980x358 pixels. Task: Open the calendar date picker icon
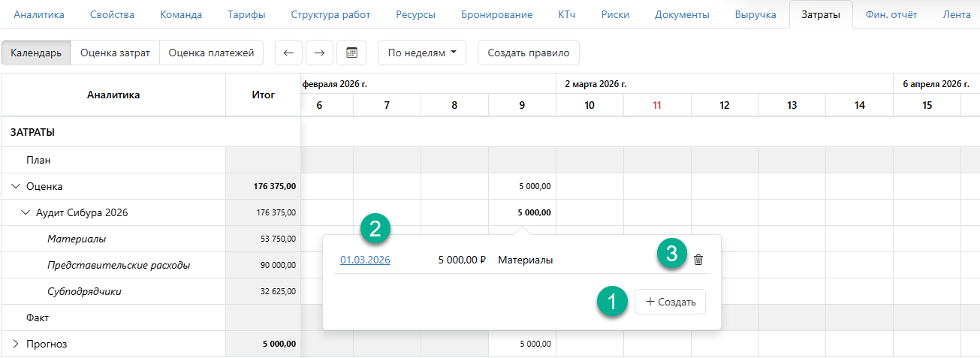[x=351, y=53]
